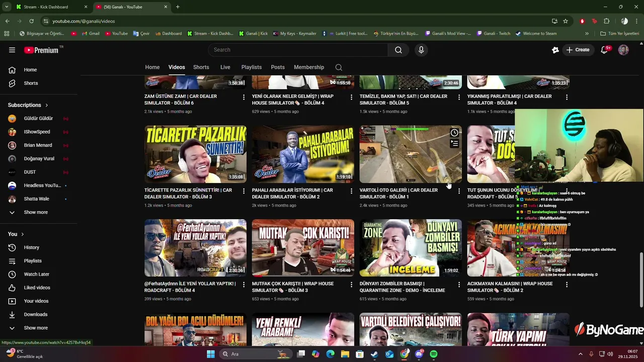Viewport: 644px width, 362px height.
Task: Start voice search with microphone icon
Action: (421, 50)
